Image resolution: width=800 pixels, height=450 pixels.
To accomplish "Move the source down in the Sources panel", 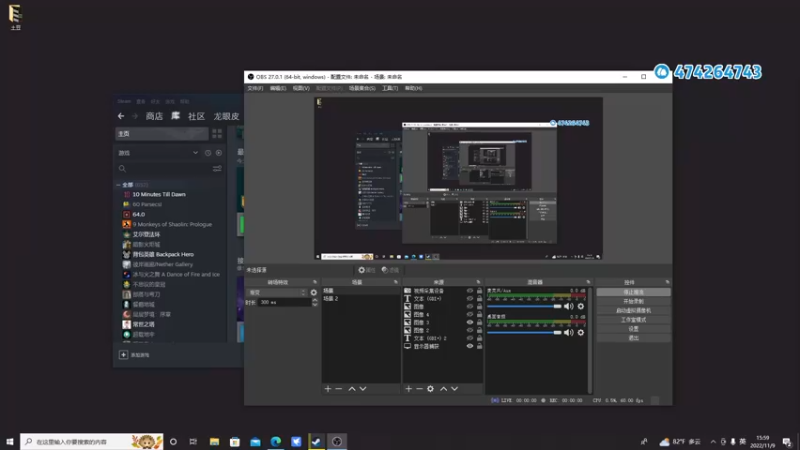I will (x=455, y=389).
